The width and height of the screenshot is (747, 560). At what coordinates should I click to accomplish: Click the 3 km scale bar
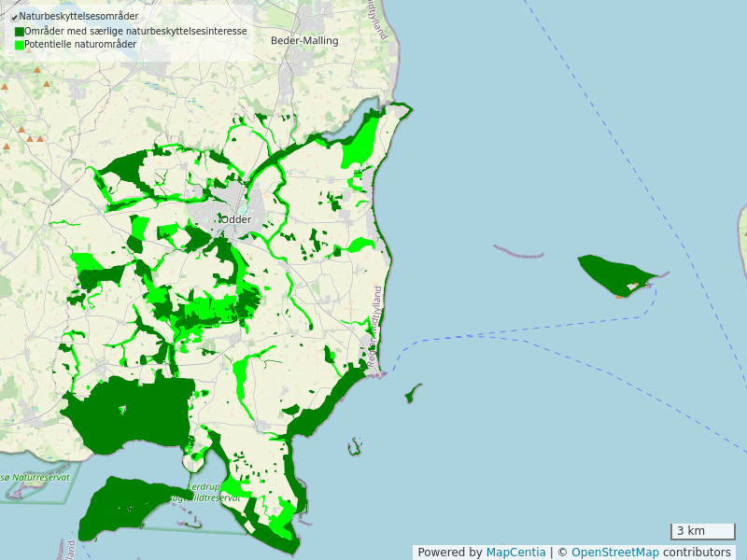point(702,532)
